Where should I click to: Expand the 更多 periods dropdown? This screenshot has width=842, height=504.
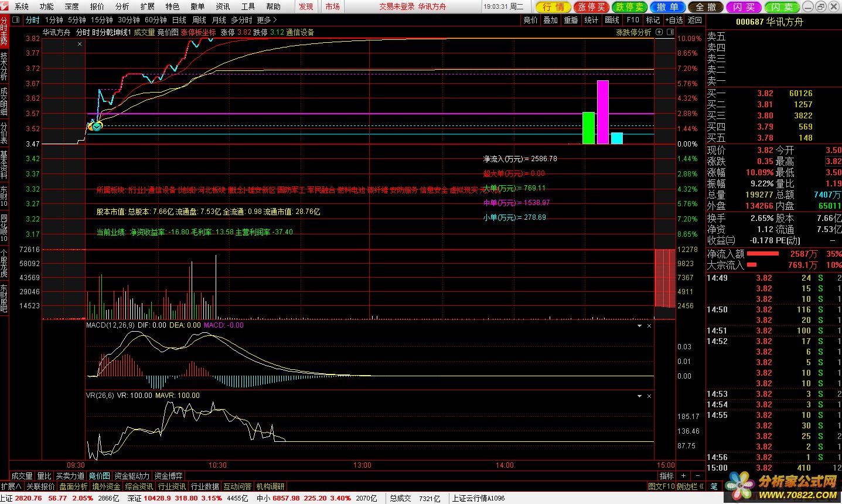(x=266, y=20)
